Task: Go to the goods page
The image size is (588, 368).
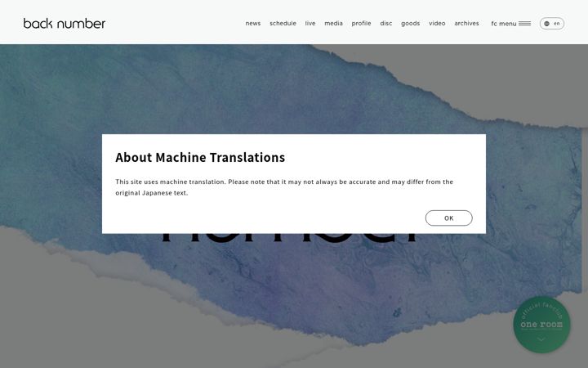Action: pyautogui.click(x=410, y=23)
